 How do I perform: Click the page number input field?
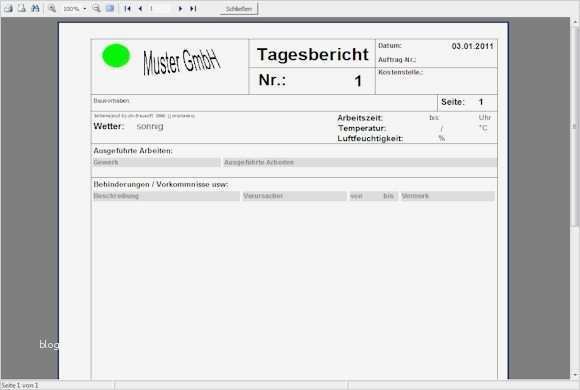(160, 9)
